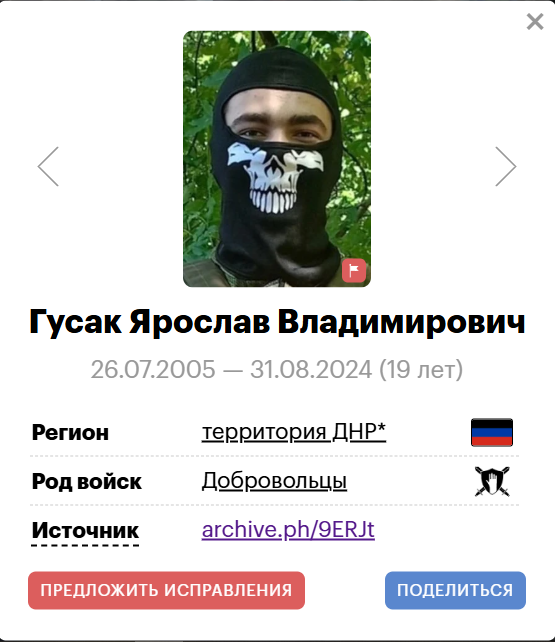Image resolution: width=555 pixels, height=642 pixels.
Task: Click the crossed swords shield volunteers icon
Action: 492,481
